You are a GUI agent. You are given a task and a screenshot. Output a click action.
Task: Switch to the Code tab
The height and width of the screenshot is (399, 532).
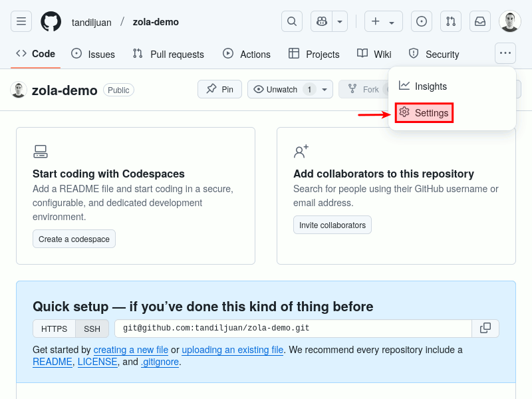[36, 54]
